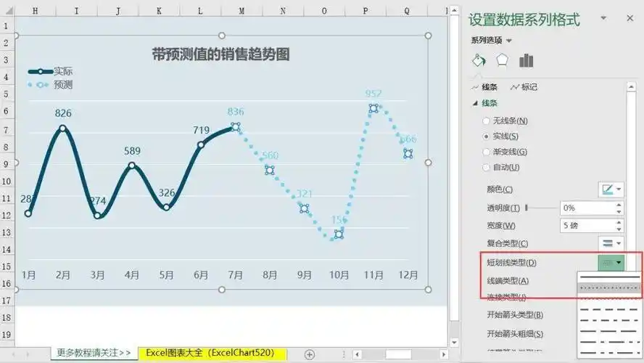This screenshot has width=644, height=363.
Task: Click the 透明度 0% input field
Action: pos(587,208)
